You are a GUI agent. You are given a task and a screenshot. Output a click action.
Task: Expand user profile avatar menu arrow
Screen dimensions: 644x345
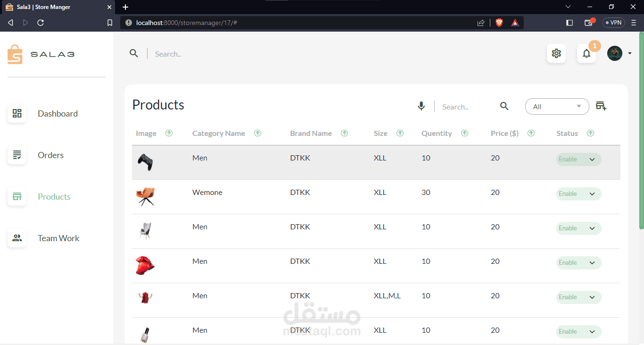pos(630,53)
